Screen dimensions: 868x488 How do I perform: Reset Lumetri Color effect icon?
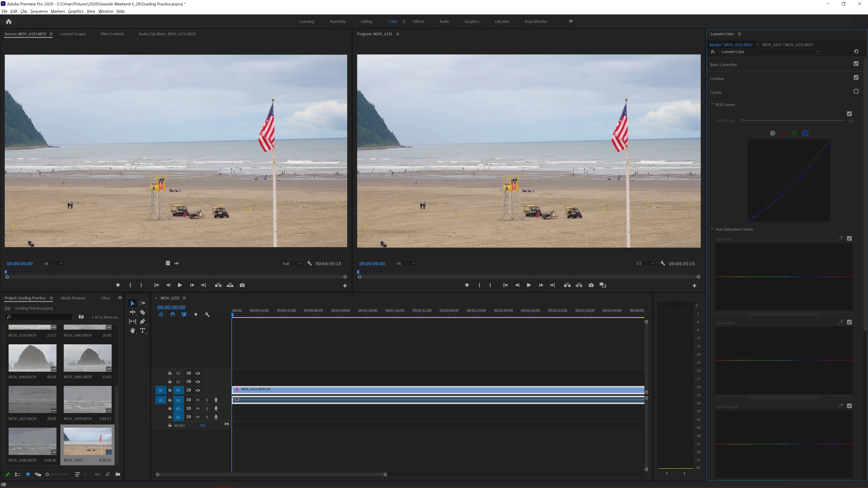[x=856, y=52]
